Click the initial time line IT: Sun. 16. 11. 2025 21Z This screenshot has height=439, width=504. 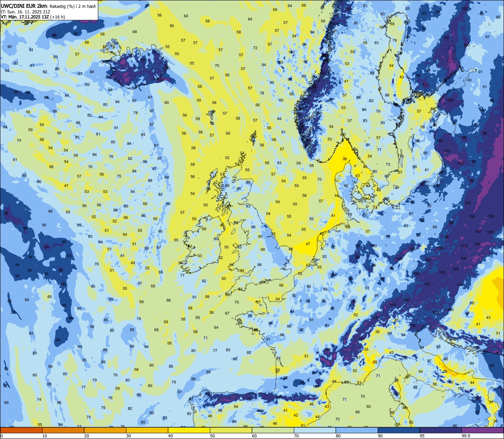[x=25, y=11]
